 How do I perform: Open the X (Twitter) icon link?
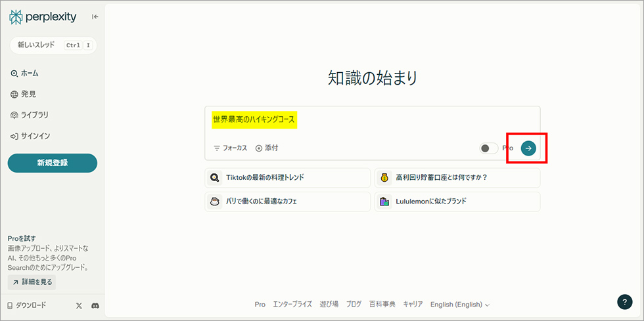[x=80, y=306]
